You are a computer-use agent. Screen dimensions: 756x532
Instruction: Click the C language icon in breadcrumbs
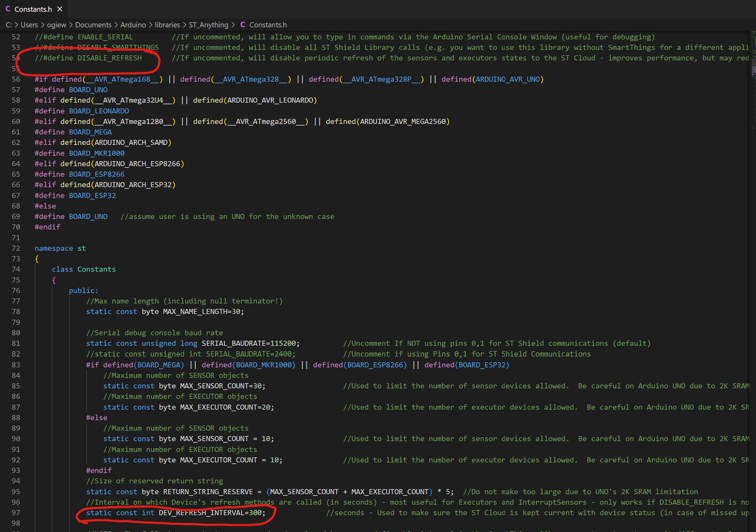(243, 25)
